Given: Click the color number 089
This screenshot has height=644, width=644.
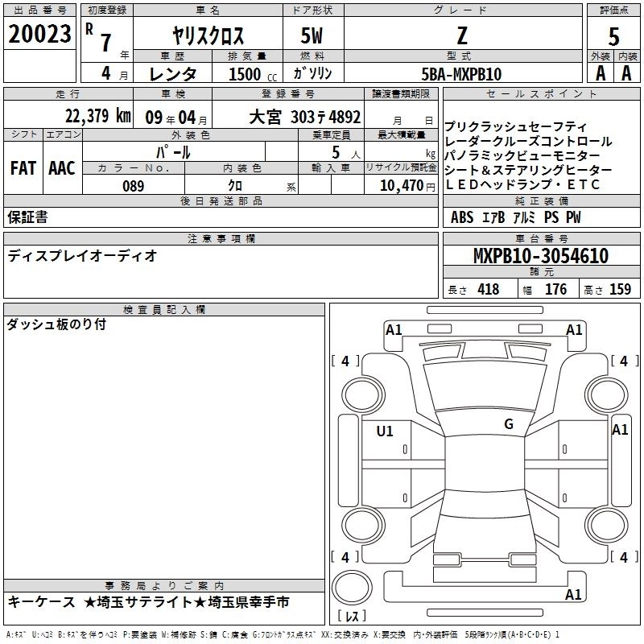Looking at the screenshot, I should pyautogui.click(x=134, y=186).
